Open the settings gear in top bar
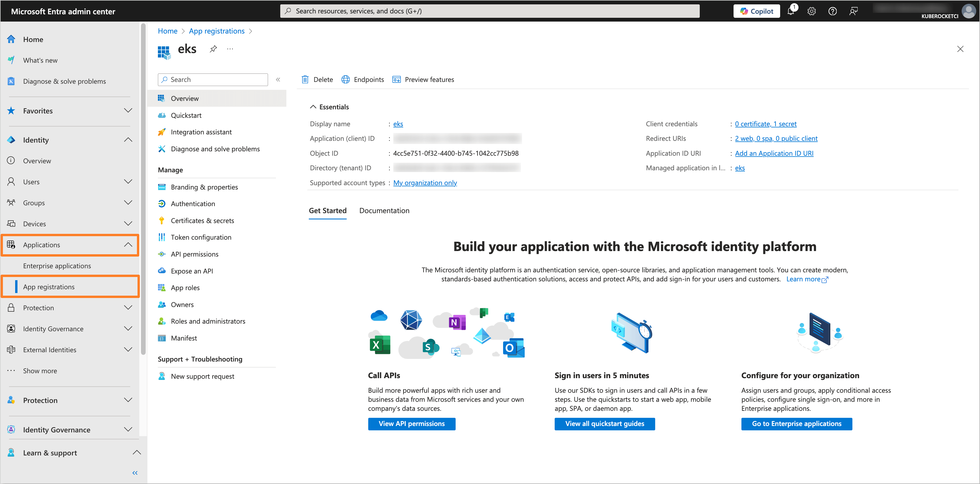 811,11
